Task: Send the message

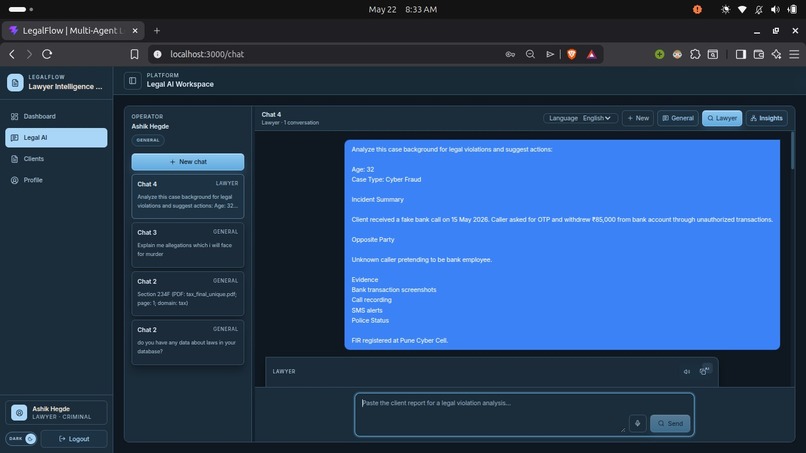Action: coord(670,423)
